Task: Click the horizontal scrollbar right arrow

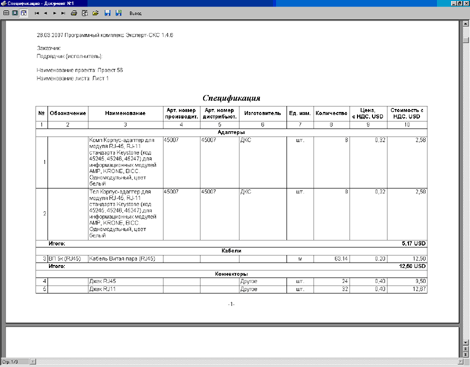Action: point(460,362)
